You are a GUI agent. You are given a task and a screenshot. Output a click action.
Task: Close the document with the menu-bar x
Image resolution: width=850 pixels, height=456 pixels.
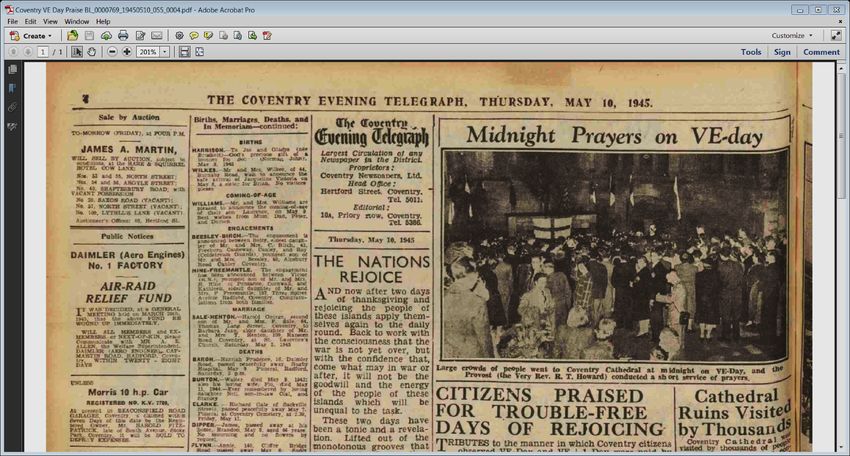click(841, 22)
